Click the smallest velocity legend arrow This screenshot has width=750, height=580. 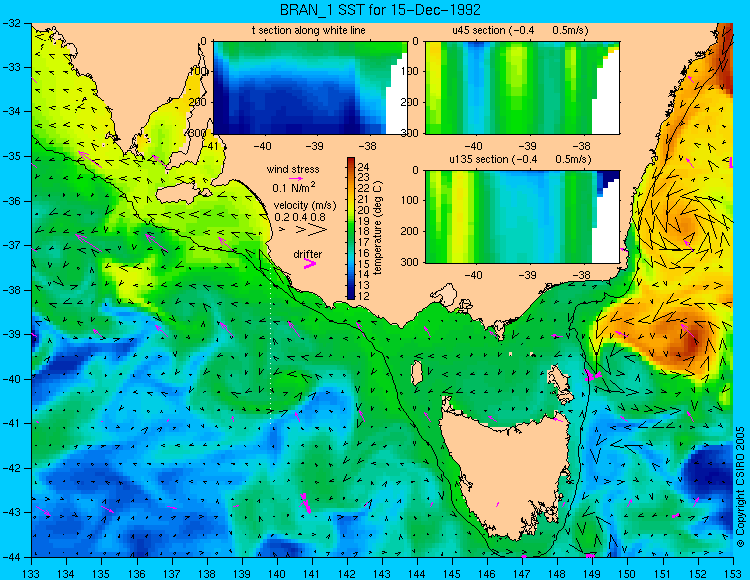coord(282,230)
